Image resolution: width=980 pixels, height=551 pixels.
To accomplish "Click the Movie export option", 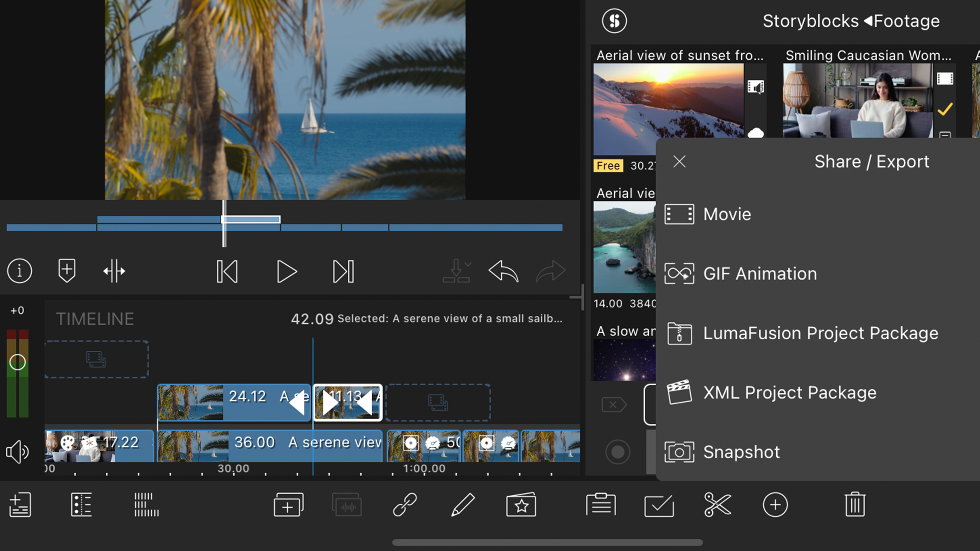I will pyautogui.click(x=726, y=213).
